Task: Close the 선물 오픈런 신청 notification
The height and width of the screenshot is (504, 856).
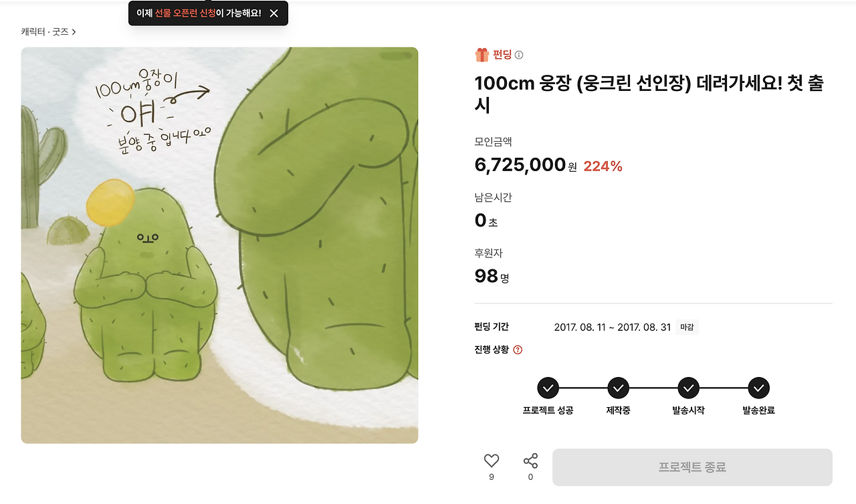Action: pos(274,13)
